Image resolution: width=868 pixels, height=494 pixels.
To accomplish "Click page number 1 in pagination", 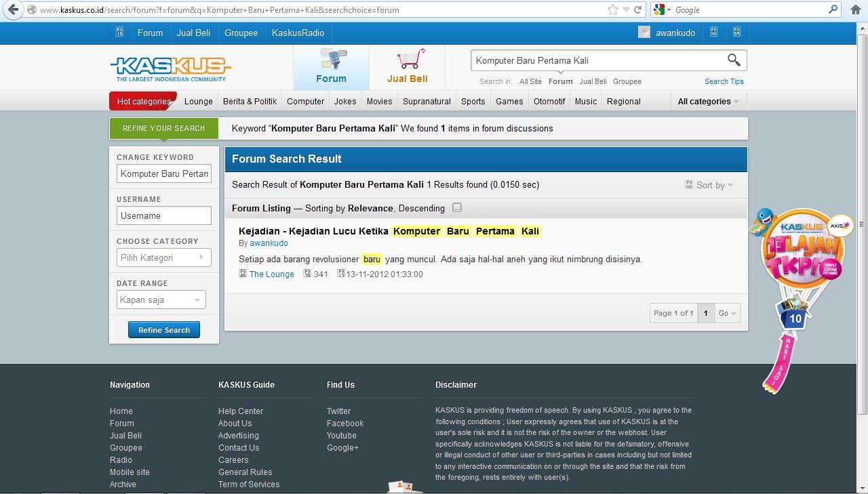I will (x=706, y=313).
